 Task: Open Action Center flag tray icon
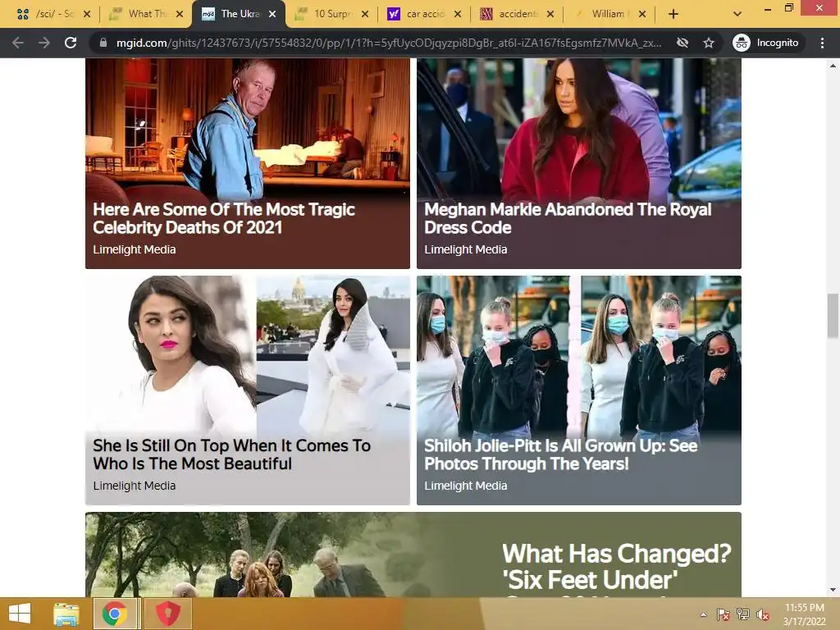tap(724, 614)
